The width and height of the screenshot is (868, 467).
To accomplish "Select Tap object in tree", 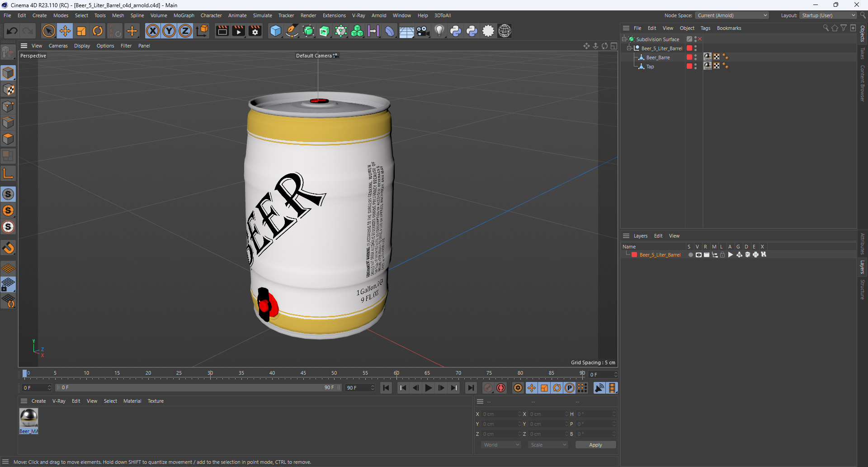I will click(x=650, y=67).
